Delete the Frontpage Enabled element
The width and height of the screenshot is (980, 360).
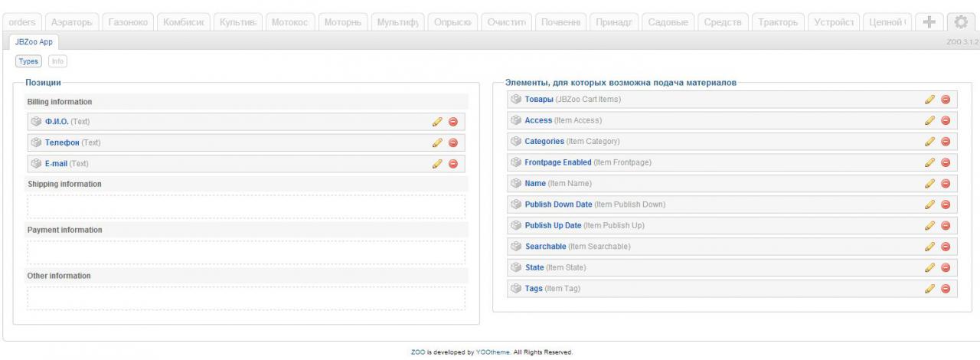(x=945, y=162)
